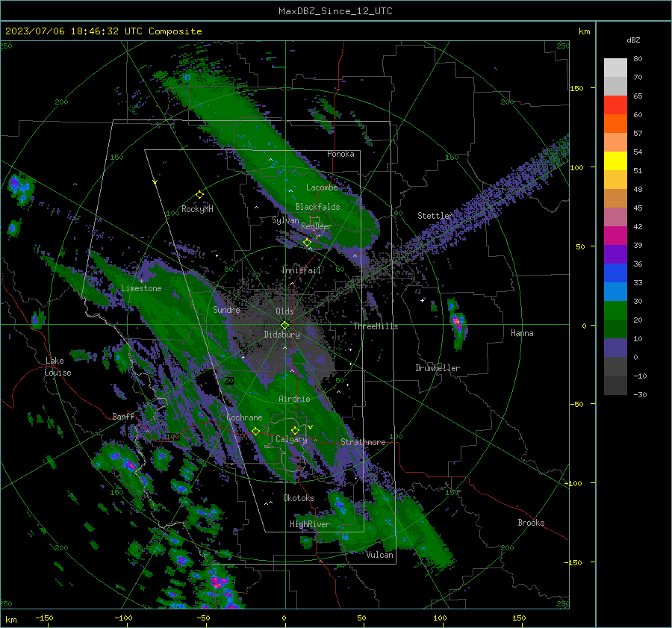Click the -100 value on right km axis
This screenshot has height=628, width=672.
573,483
